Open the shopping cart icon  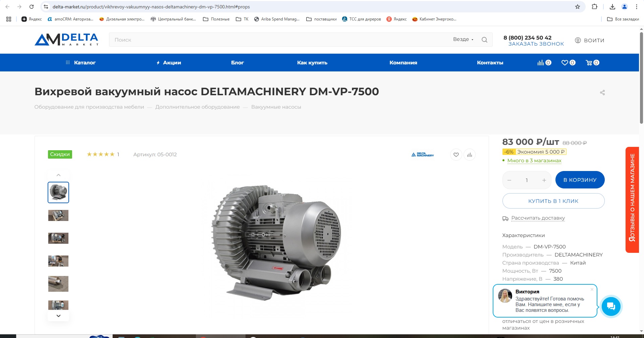pos(592,63)
